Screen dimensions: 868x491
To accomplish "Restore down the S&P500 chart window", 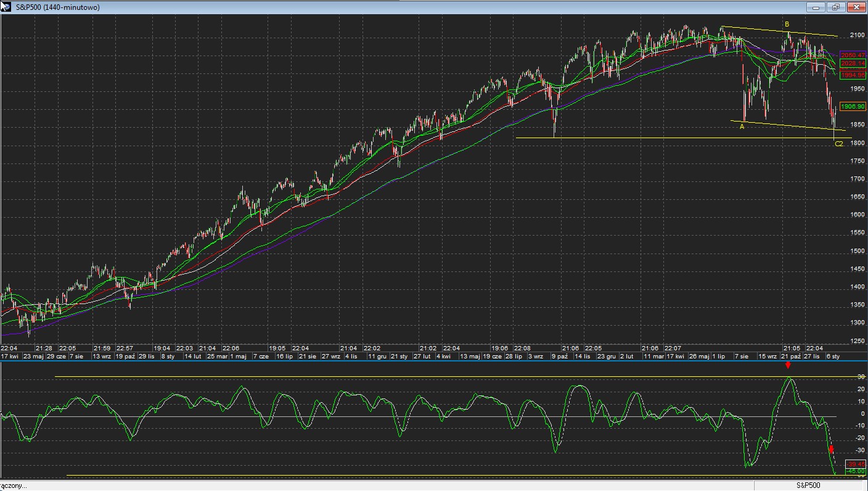I will tap(836, 7).
